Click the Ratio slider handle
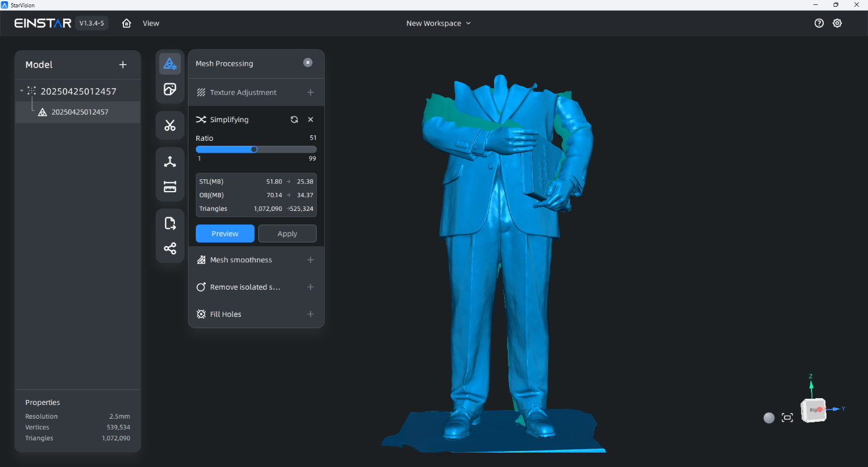Image resolution: width=868 pixels, height=467 pixels. click(x=254, y=149)
